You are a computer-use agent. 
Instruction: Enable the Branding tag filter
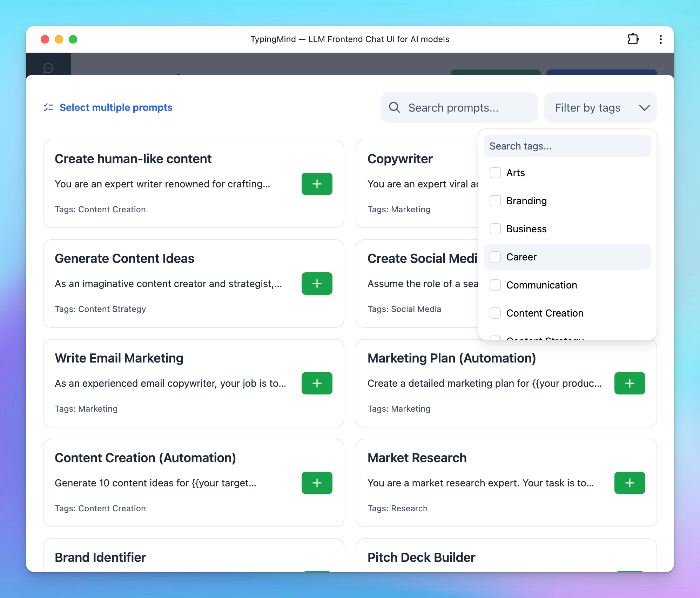tap(495, 201)
